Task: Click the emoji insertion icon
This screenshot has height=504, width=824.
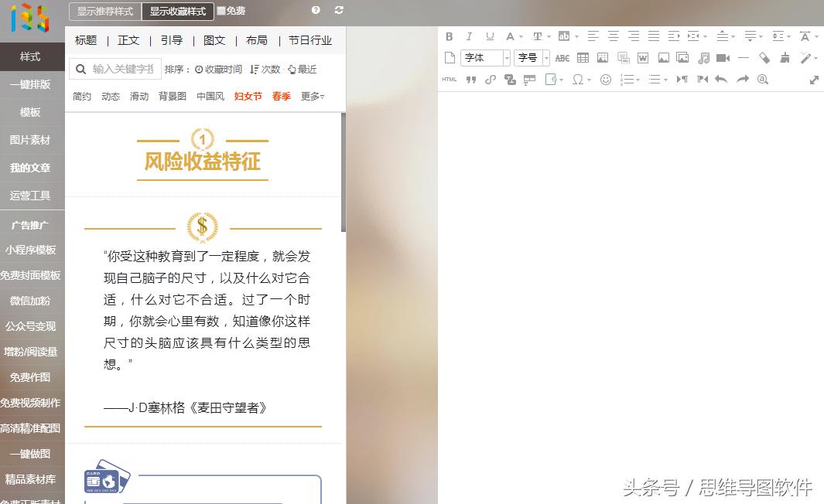Action: coord(605,80)
